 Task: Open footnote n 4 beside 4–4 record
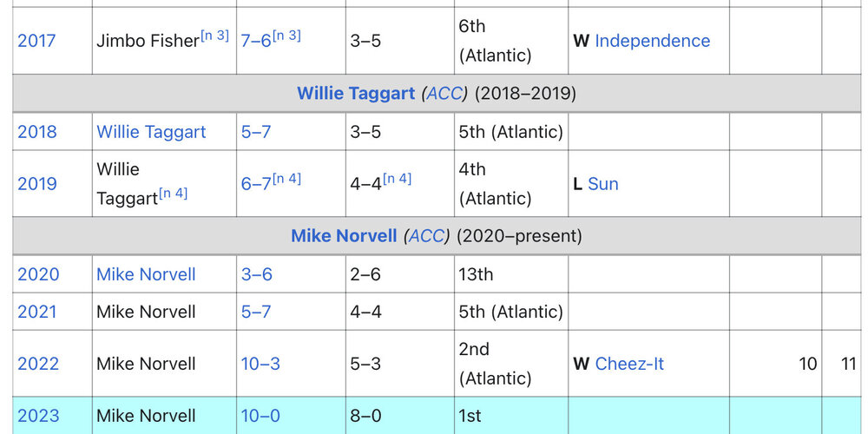(x=397, y=179)
